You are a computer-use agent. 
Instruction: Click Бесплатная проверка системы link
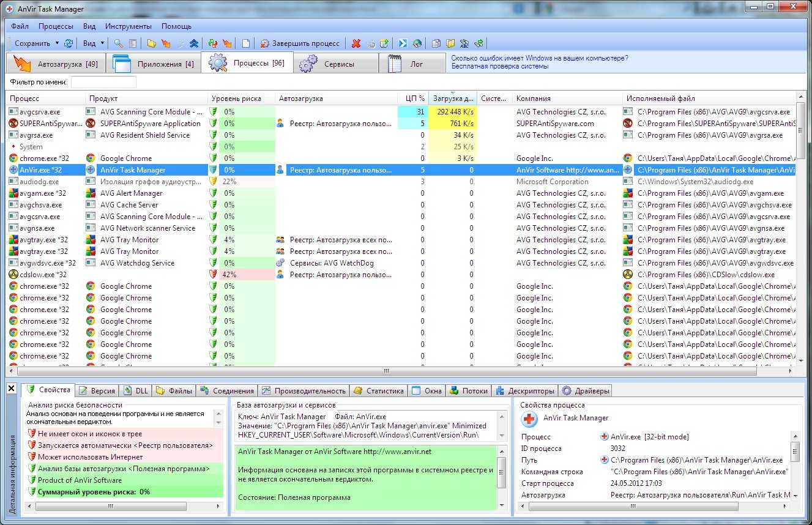click(500, 66)
